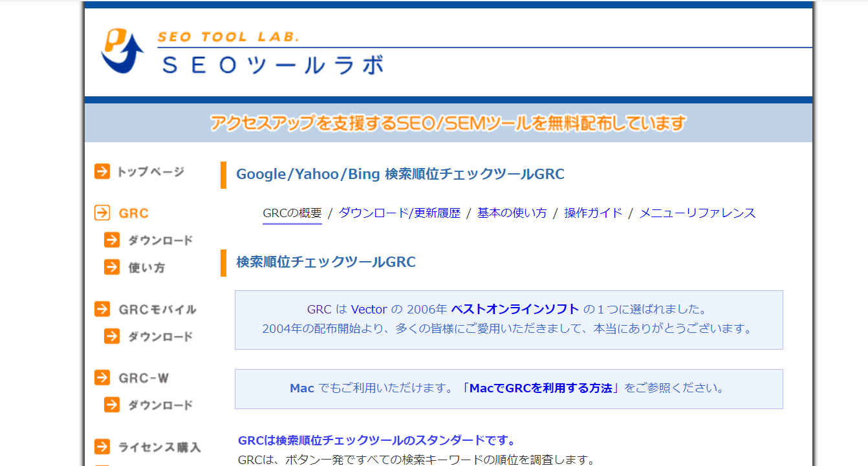Open ダウンロード under the GRCモバイル item
Image resolution: width=868 pixels, height=466 pixels.
point(160,337)
